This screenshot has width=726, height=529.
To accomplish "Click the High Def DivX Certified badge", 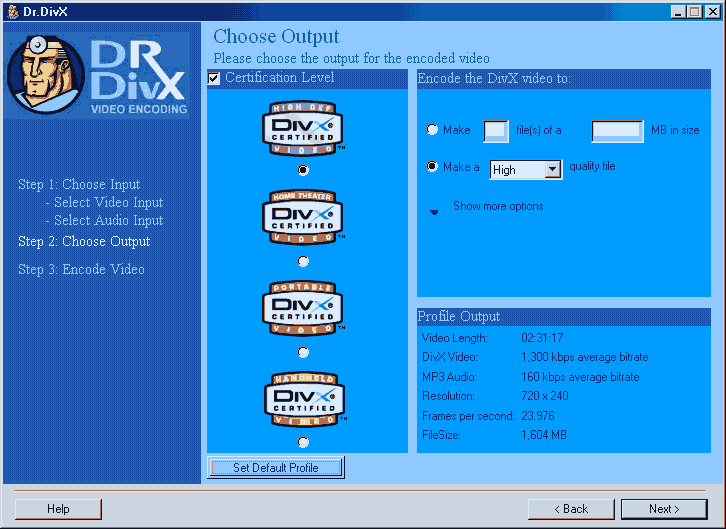I will coord(303,128).
